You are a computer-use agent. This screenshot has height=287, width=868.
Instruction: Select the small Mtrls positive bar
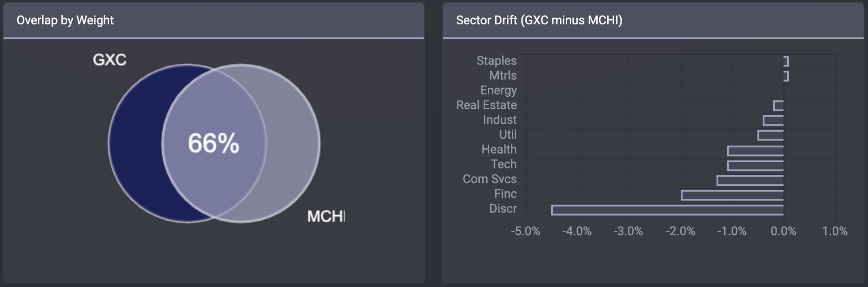tap(786, 76)
